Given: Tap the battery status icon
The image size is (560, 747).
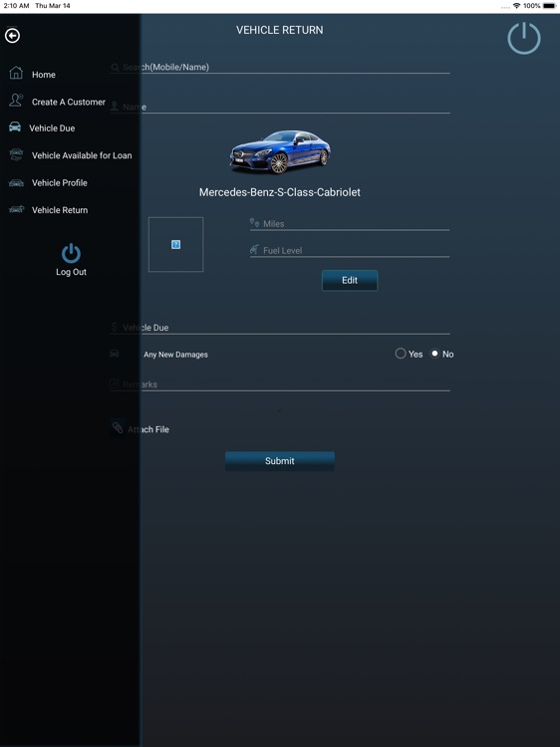Looking at the screenshot, I should [549, 6].
